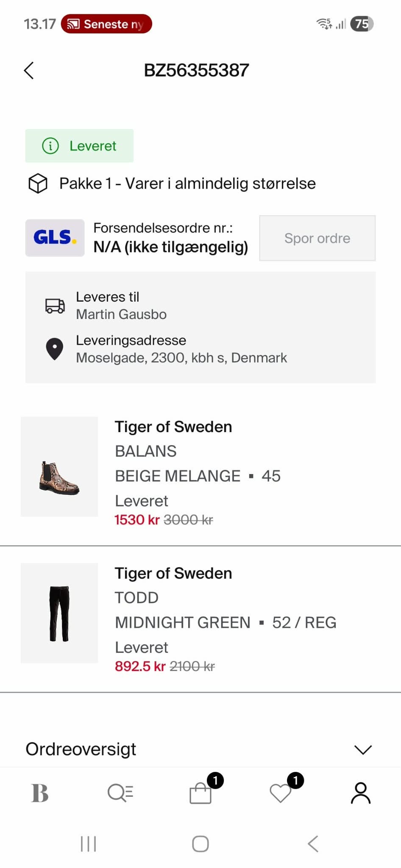Open the wishlist heart icon
The image size is (401, 868).
point(281,793)
